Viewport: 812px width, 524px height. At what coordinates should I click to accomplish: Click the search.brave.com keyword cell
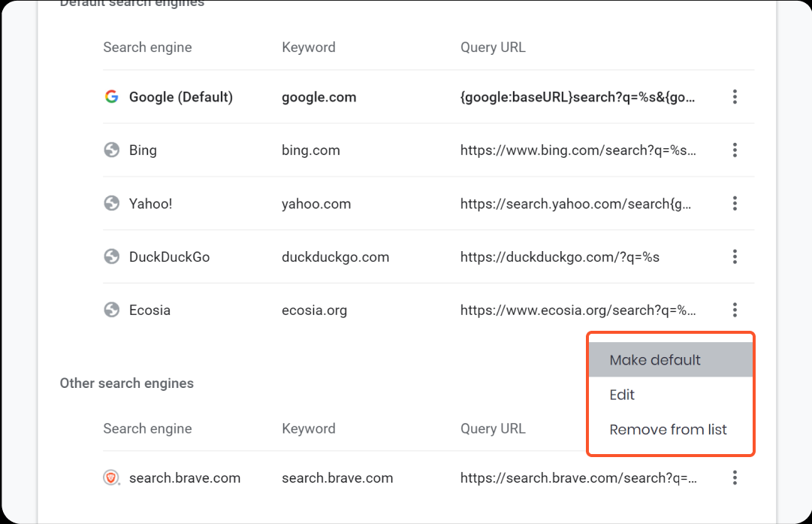[x=337, y=478]
